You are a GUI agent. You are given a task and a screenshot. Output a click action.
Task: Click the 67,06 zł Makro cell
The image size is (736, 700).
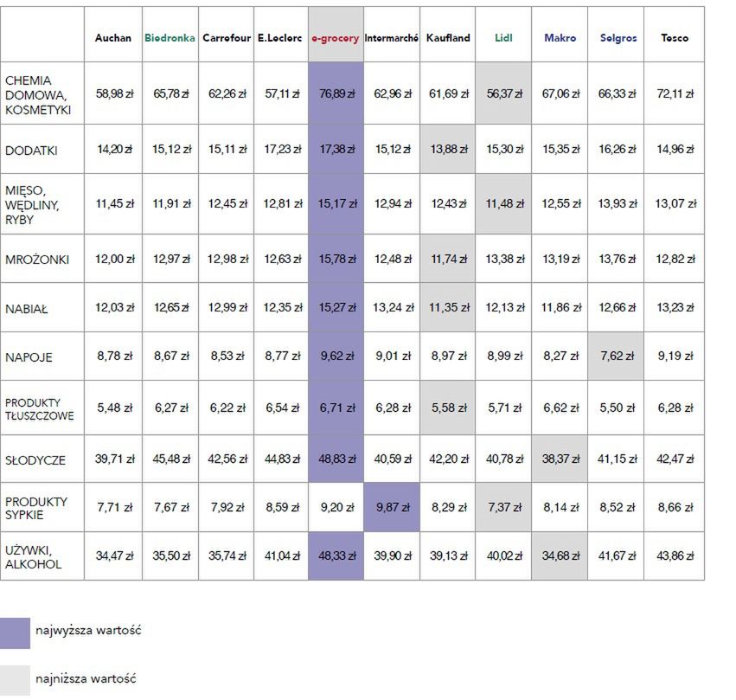(560, 93)
